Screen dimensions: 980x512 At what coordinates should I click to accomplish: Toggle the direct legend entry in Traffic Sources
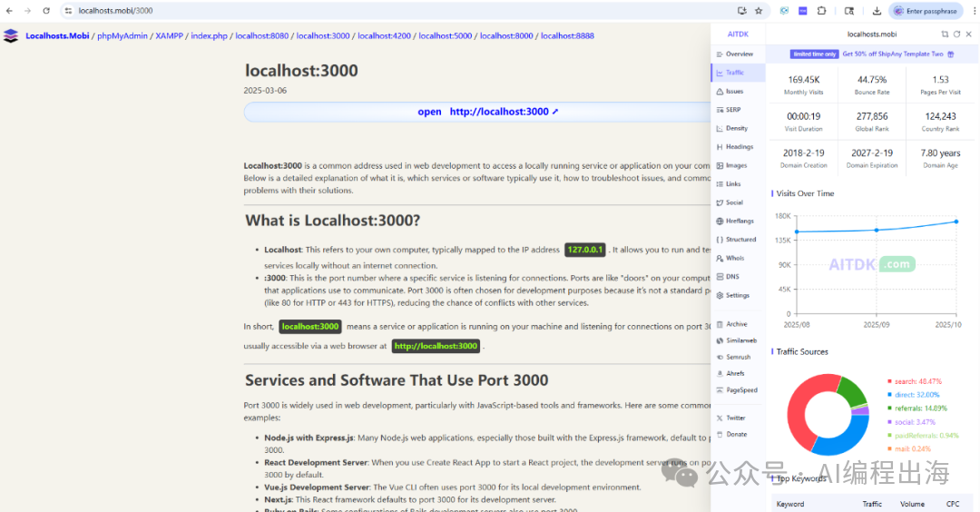(913, 395)
